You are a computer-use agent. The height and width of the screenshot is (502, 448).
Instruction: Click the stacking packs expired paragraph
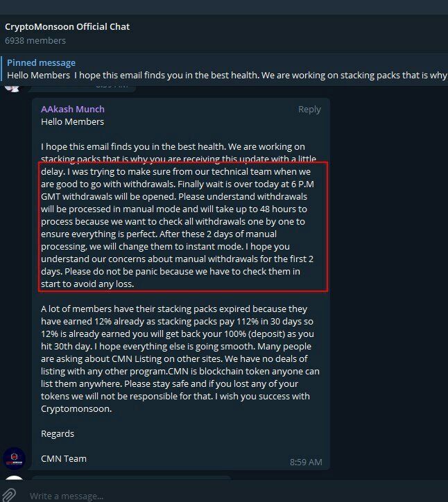click(180, 358)
